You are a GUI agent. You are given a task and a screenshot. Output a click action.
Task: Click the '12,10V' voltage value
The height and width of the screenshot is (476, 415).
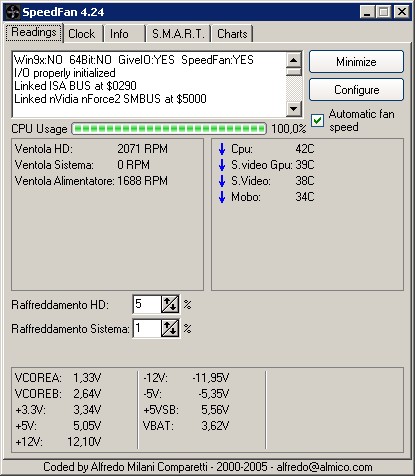coord(84,442)
